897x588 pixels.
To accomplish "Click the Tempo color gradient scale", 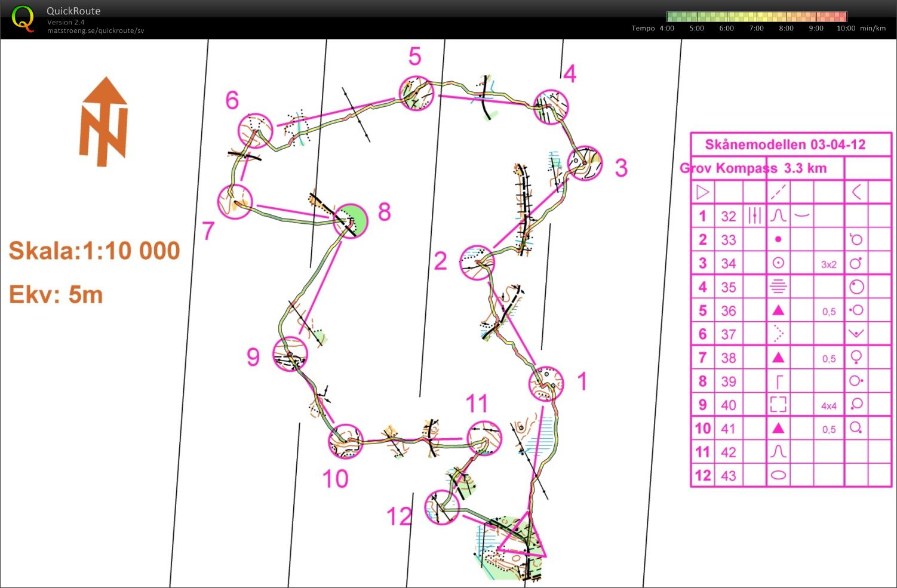I will tap(757, 17).
